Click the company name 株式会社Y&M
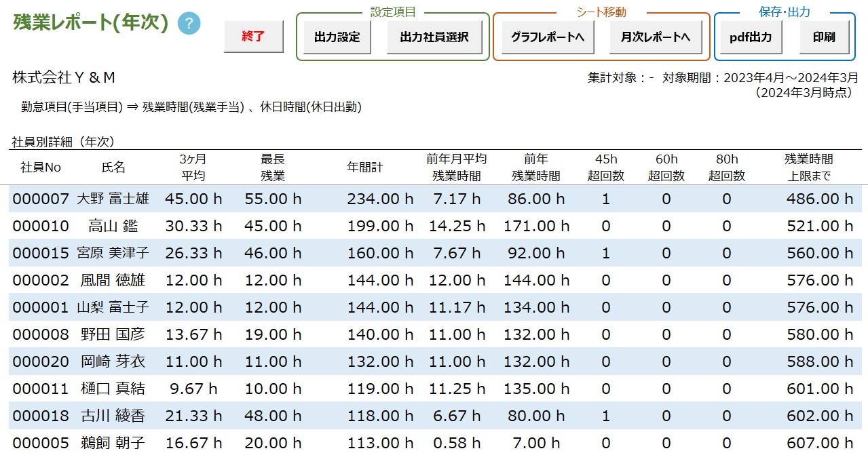This screenshot has width=868, height=453. (64, 78)
